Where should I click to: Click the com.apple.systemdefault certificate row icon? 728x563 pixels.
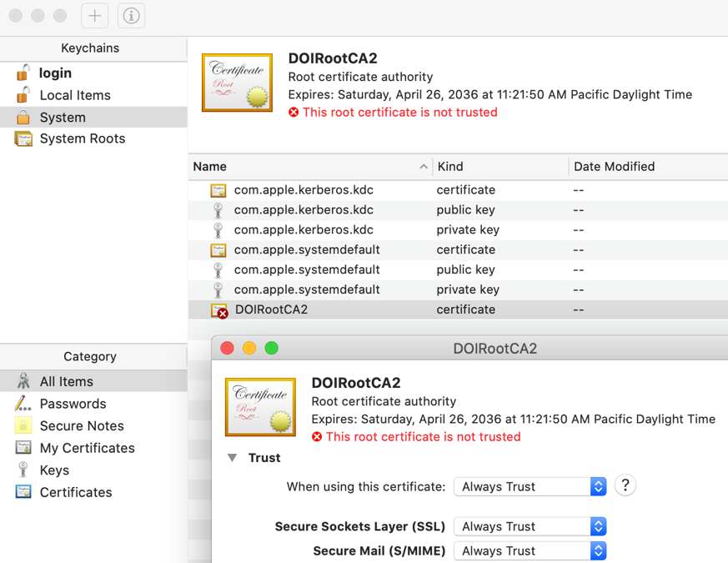pos(218,250)
